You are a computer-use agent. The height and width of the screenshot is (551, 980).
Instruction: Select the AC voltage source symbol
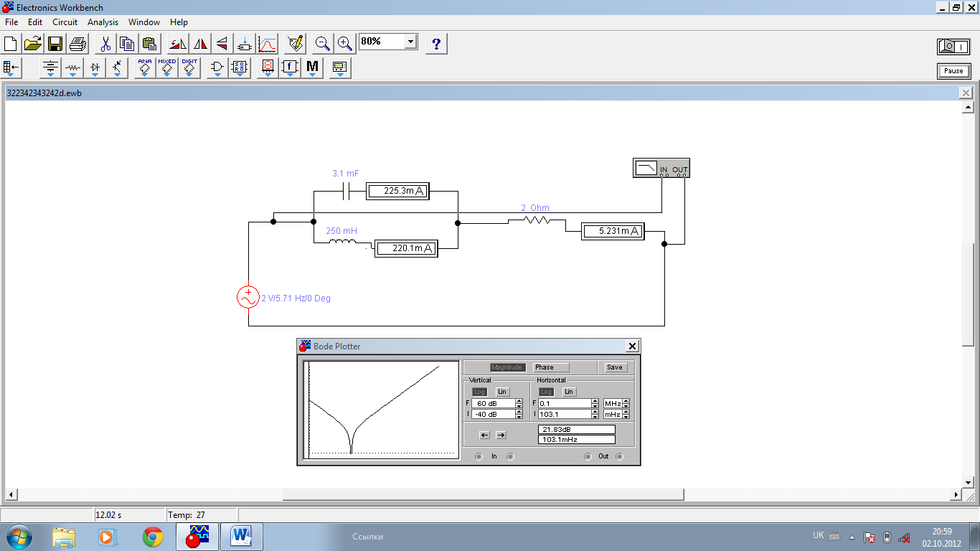click(248, 297)
